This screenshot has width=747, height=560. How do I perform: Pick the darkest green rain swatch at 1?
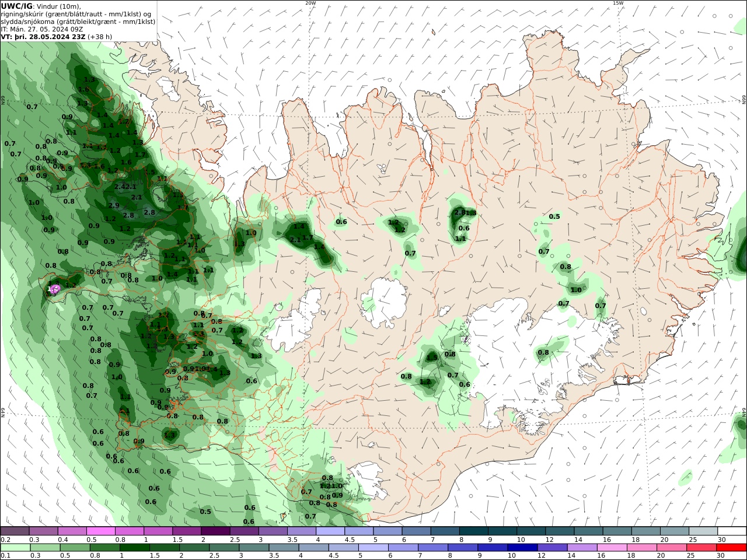point(135,548)
